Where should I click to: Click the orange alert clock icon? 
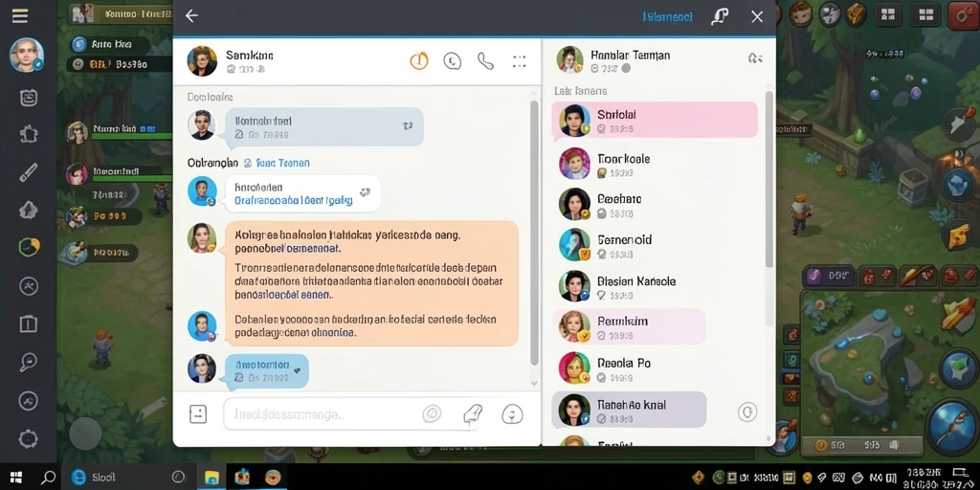419,60
